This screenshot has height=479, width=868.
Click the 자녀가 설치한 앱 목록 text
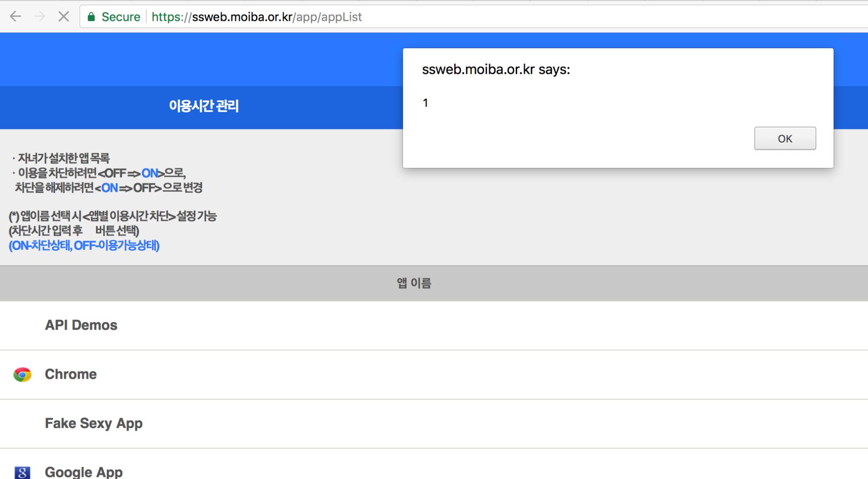[63, 158]
